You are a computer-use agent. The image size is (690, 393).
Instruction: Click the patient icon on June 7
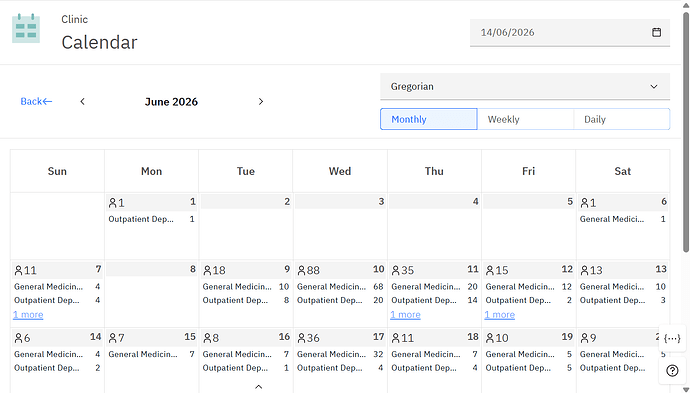(x=18, y=270)
